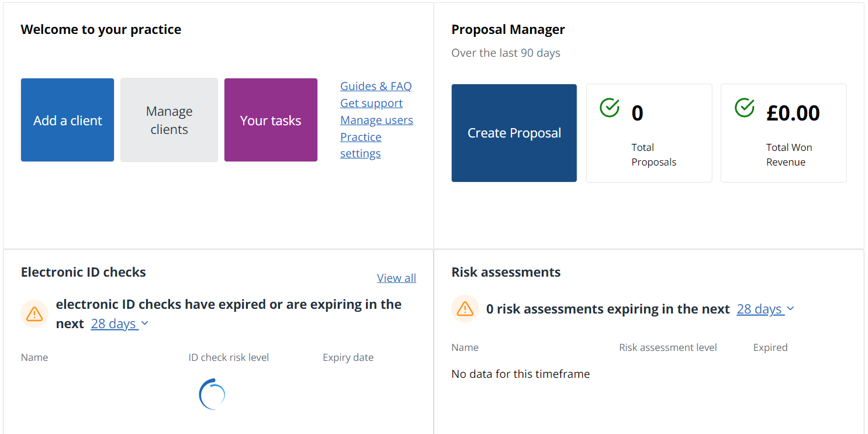Open the Guides & FAQ link
868x434 pixels.
click(x=376, y=86)
